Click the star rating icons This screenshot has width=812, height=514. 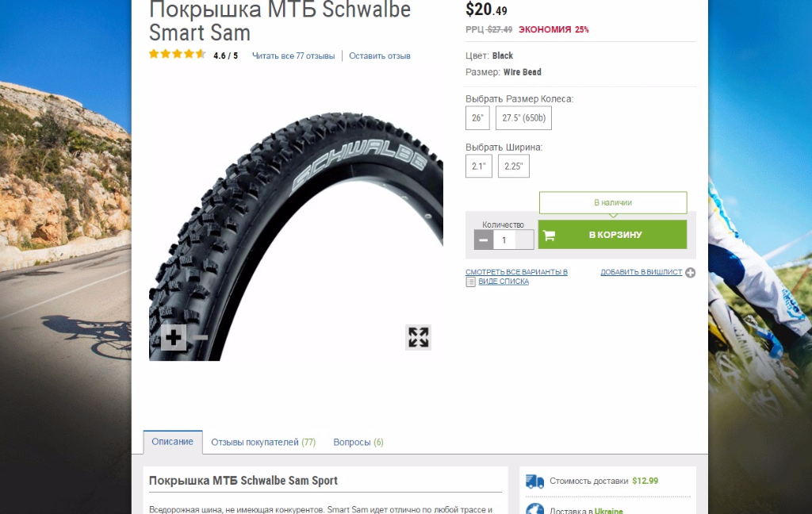tap(178, 54)
